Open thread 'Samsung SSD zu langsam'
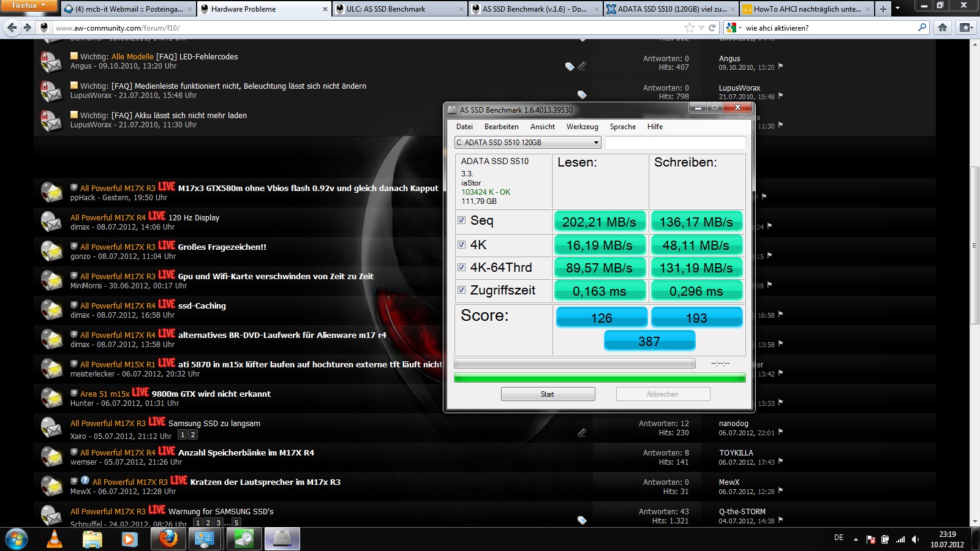Image resolution: width=980 pixels, height=551 pixels. [214, 423]
